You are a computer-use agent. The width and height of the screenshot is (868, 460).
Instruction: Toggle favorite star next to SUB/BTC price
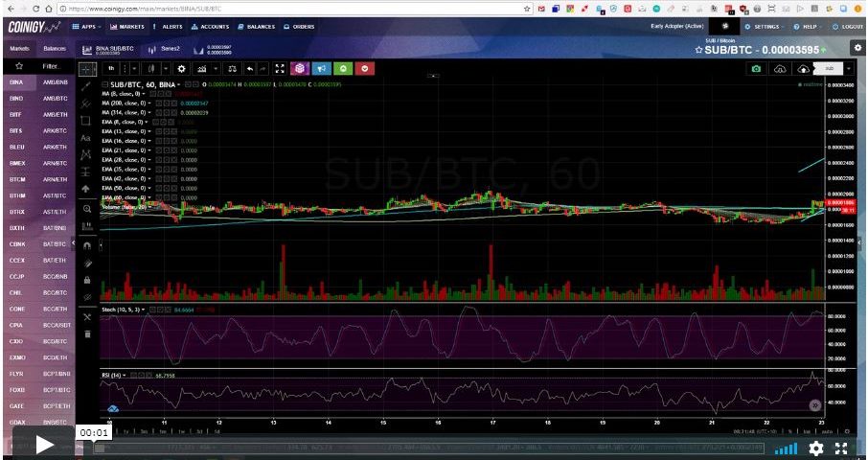coord(697,50)
